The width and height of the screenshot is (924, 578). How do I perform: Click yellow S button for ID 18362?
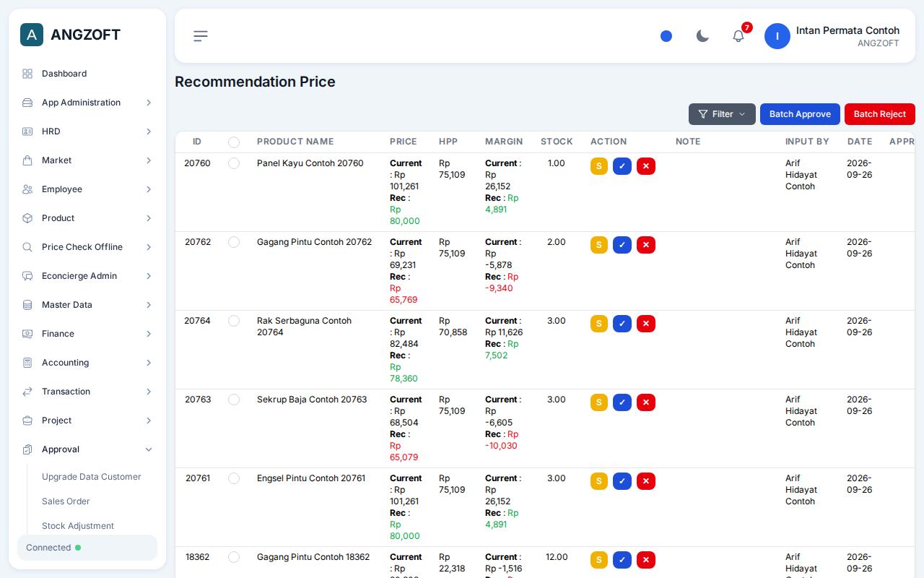coord(599,560)
